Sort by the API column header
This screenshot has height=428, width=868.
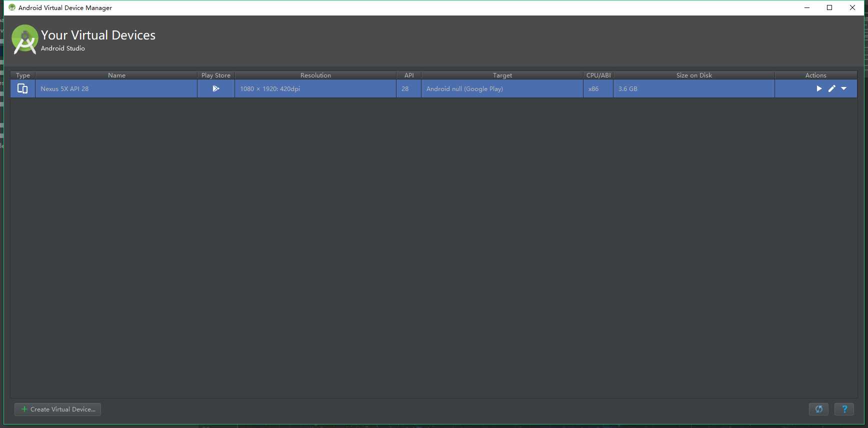pos(409,75)
